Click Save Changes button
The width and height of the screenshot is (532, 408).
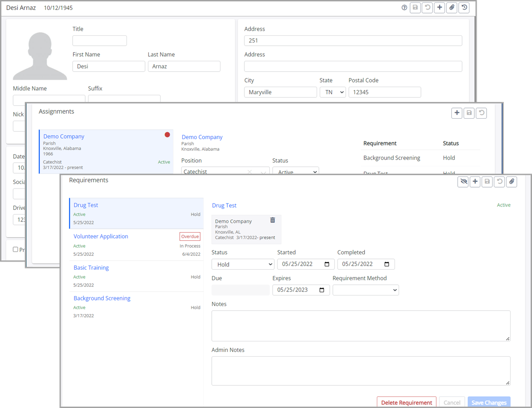(x=489, y=402)
